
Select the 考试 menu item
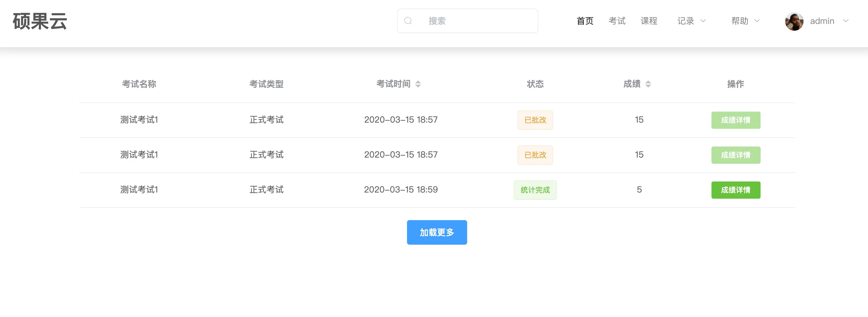pyautogui.click(x=617, y=21)
